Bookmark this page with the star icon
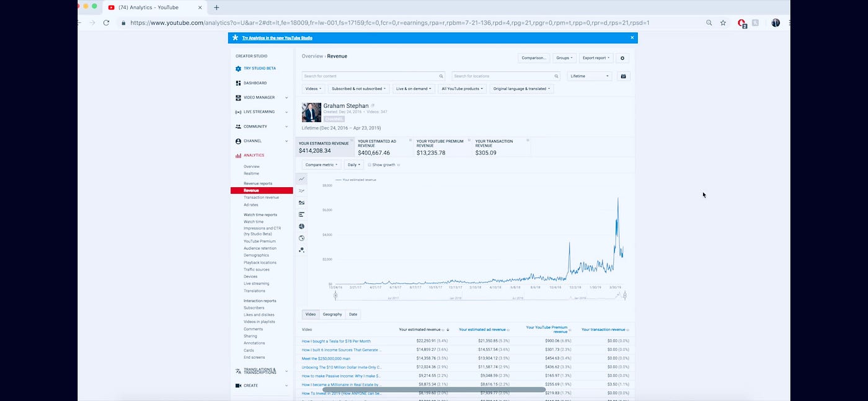This screenshot has height=401, width=868. coord(723,23)
